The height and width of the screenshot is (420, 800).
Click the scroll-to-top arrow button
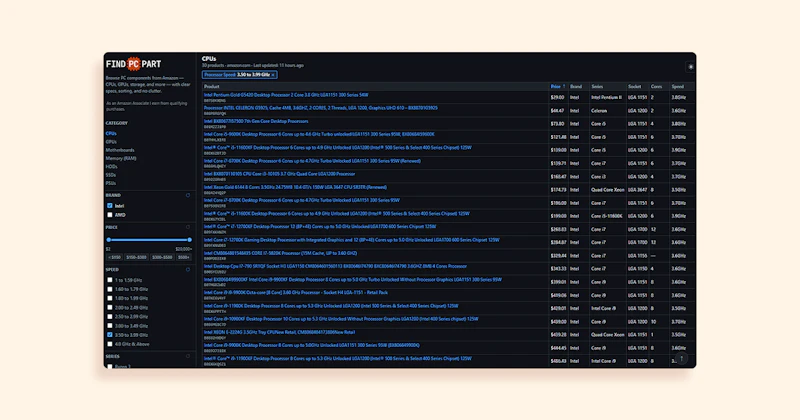682,358
